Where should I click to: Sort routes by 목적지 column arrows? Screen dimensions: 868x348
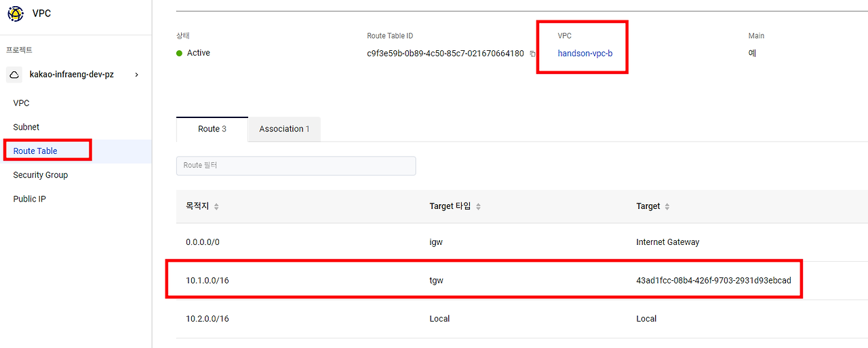[216, 207]
